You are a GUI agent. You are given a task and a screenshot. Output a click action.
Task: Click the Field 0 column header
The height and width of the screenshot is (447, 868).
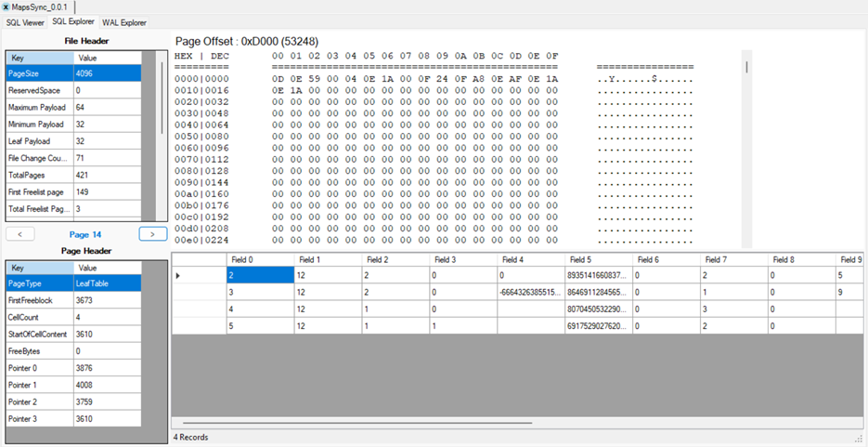[260, 259]
